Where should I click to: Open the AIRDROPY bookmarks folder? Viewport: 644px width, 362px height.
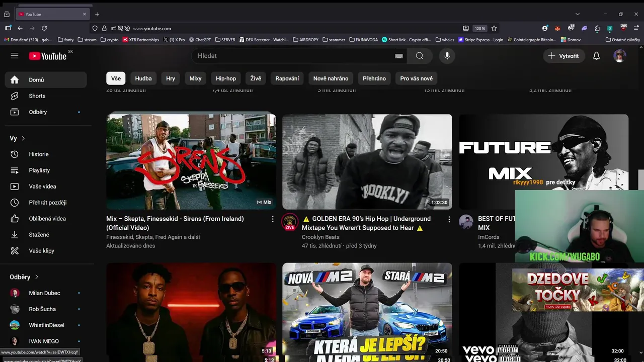pyautogui.click(x=305, y=40)
